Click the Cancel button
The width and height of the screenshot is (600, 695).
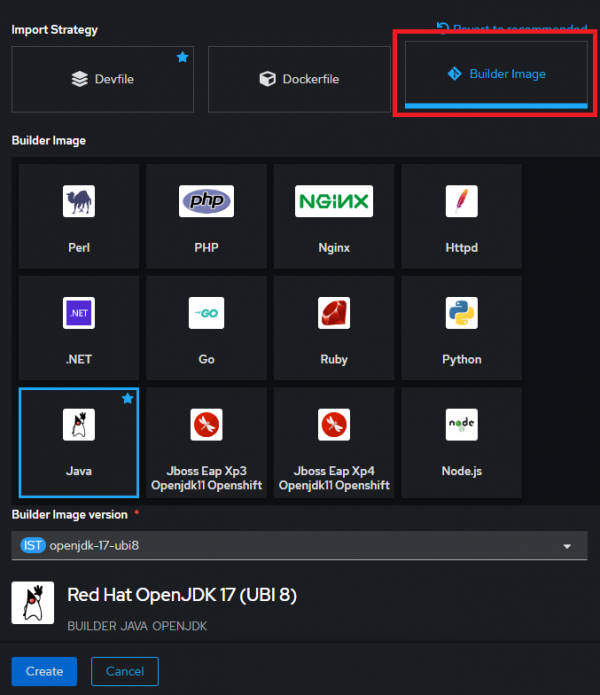pos(125,671)
